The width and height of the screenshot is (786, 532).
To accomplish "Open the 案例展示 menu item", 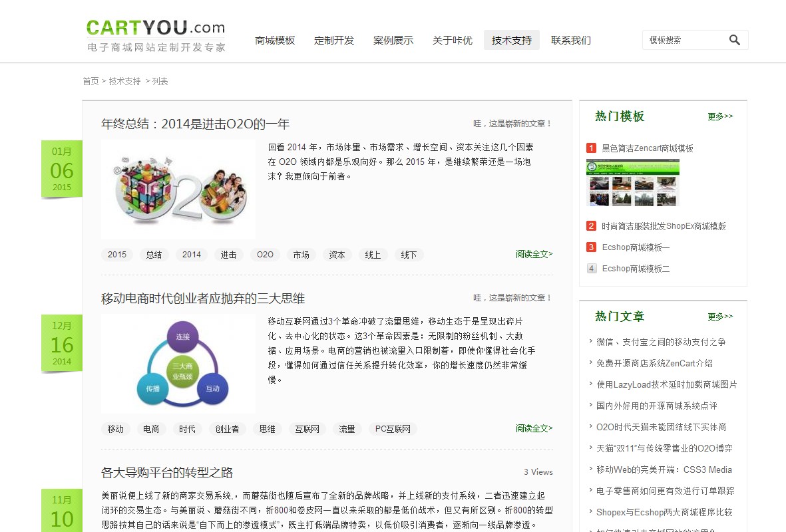I will point(393,40).
